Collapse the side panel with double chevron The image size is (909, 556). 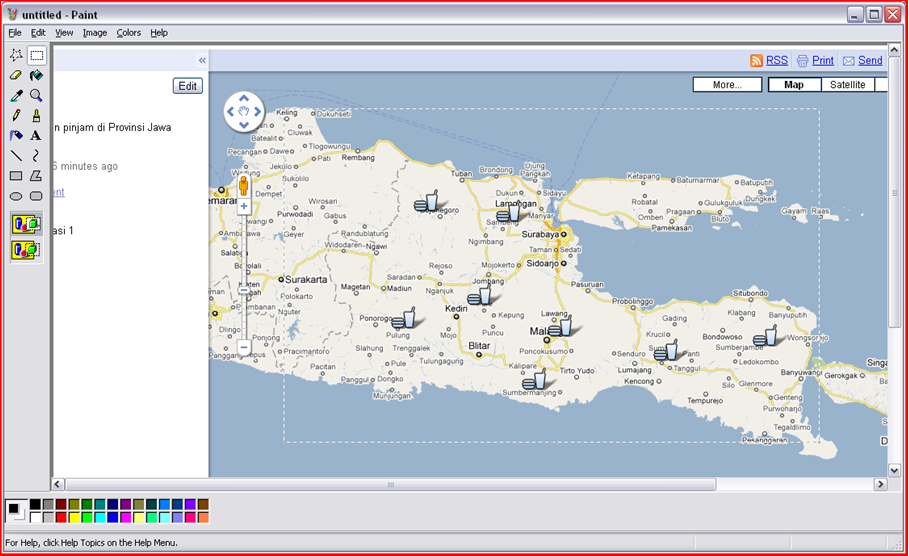click(202, 60)
